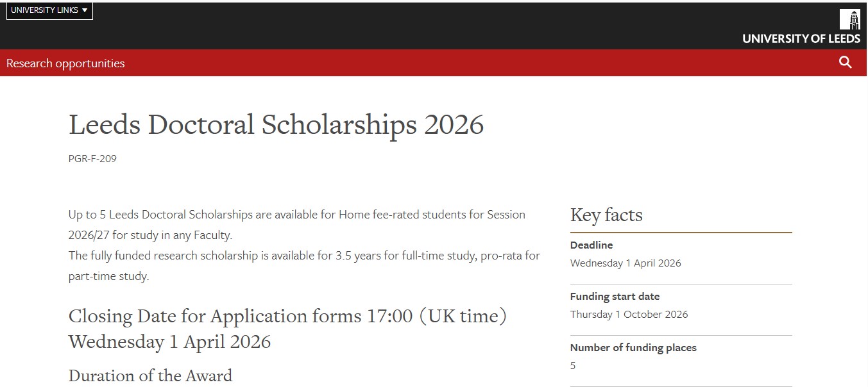Open the University Links dropdown

(x=49, y=10)
